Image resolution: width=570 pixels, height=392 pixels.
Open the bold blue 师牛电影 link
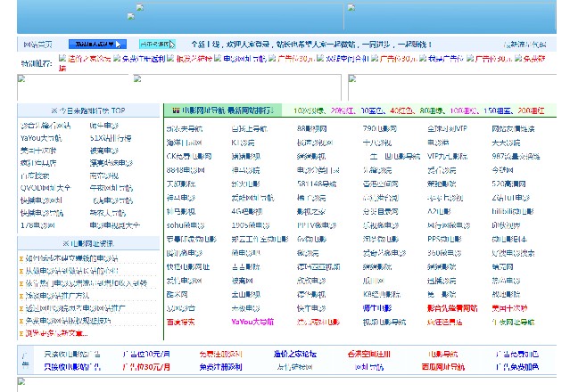tap(377, 308)
